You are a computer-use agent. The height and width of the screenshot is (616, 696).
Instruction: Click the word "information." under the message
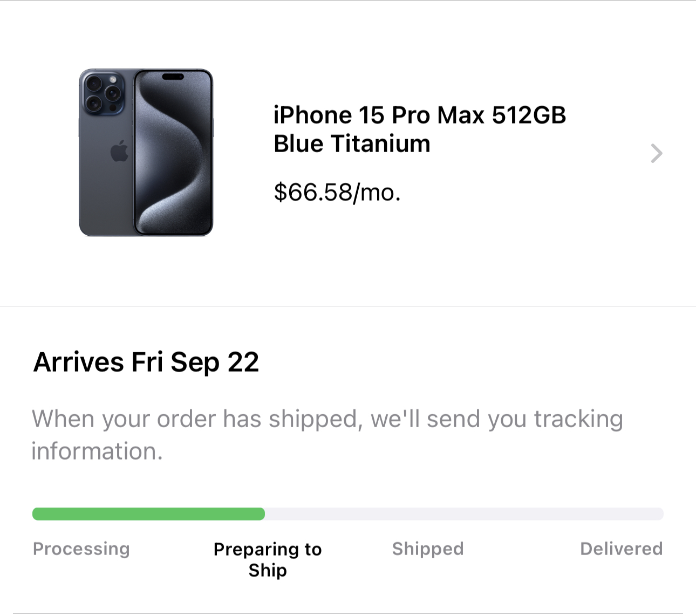click(97, 451)
